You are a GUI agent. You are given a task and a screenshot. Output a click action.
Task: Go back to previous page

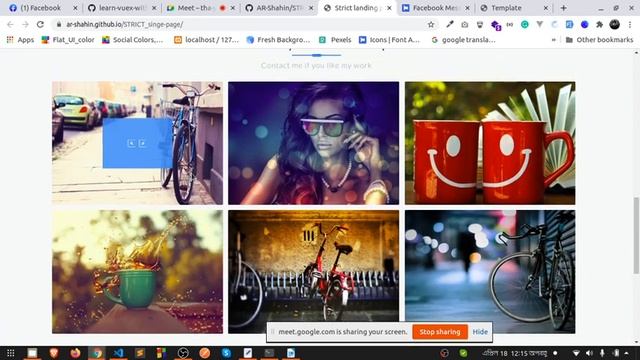tap(10, 24)
